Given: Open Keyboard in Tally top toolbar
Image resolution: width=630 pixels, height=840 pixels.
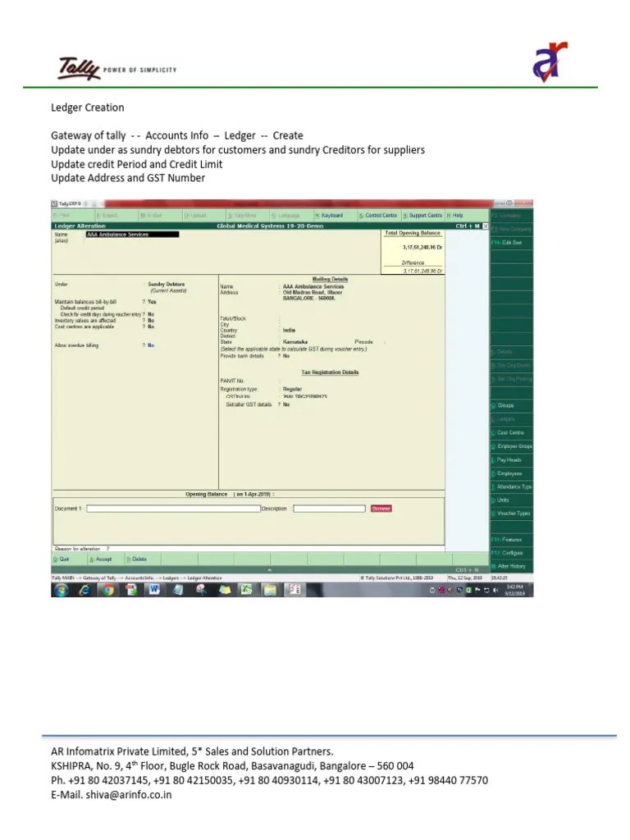Looking at the screenshot, I should [x=329, y=216].
